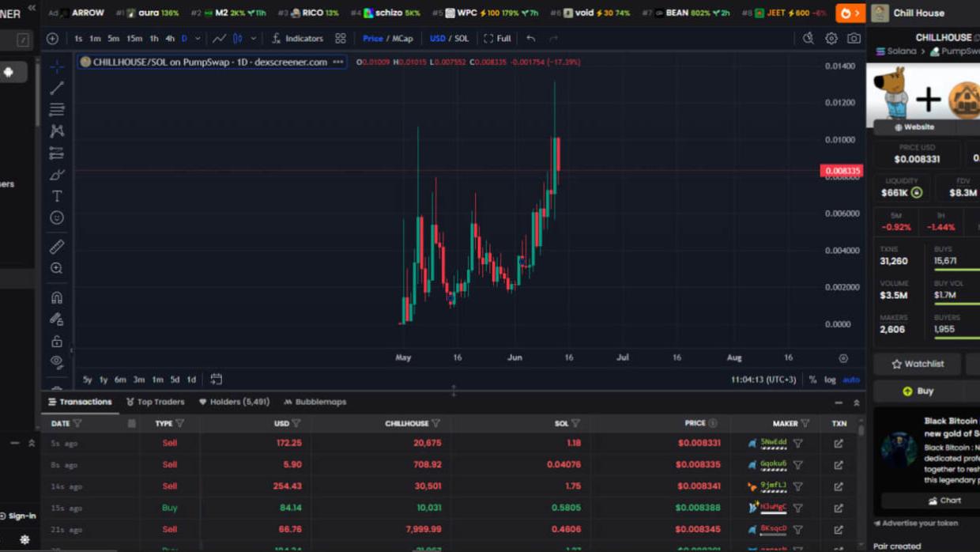The height and width of the screenshot is (552, 980).
Task: Lock all drawing tools
Action: [x=57, y=341]
